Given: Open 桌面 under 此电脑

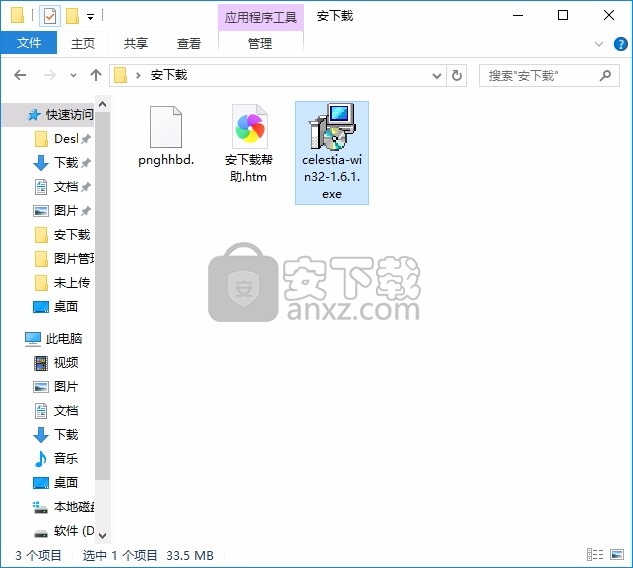Looking at the screenshot, I should (x=57, y=482).
